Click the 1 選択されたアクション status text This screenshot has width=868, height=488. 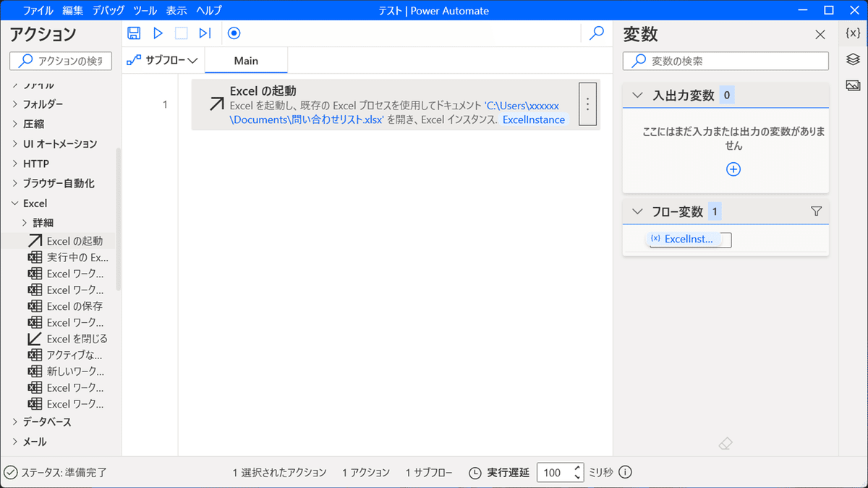coord(279,473)
